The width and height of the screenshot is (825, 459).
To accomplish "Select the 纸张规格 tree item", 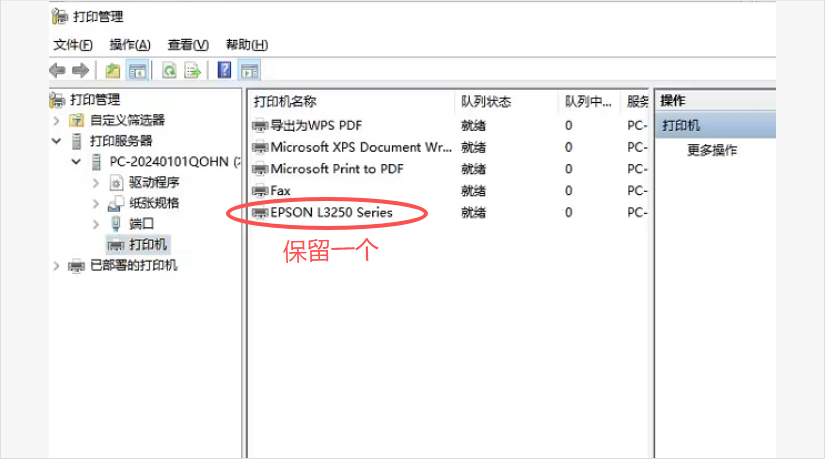I will point(154,203).
